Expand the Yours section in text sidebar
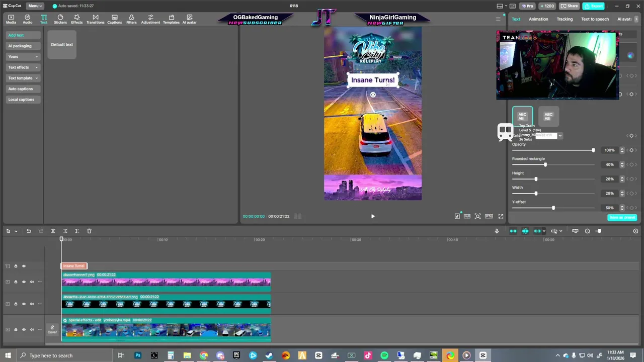 point(23,56)
